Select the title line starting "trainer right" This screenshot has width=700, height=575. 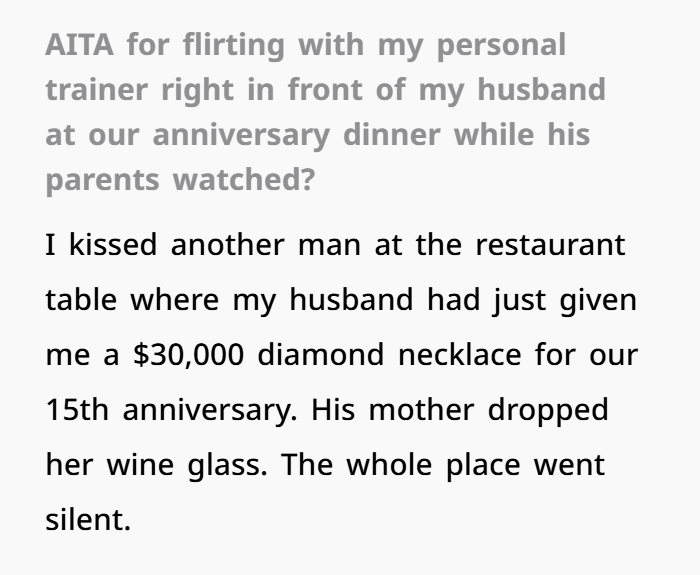coord(325,90)
